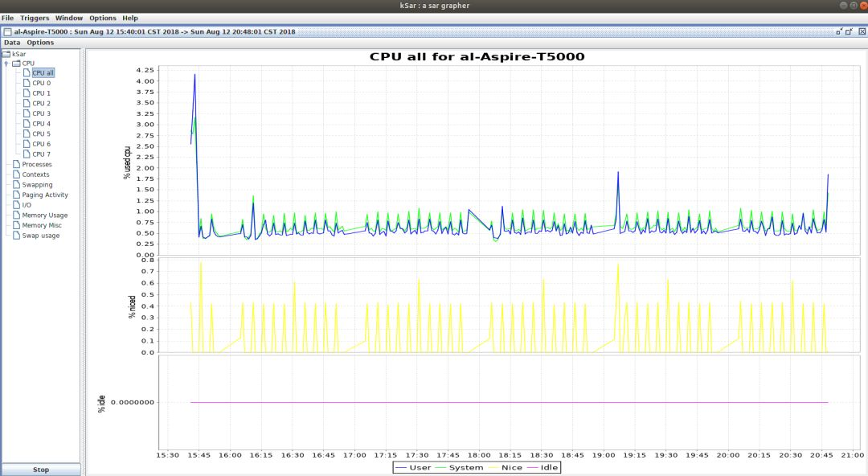Viewport: 868px width, 476px height.
Task: Click the document icon beside Memory Misc
Action: click(16, 225)
